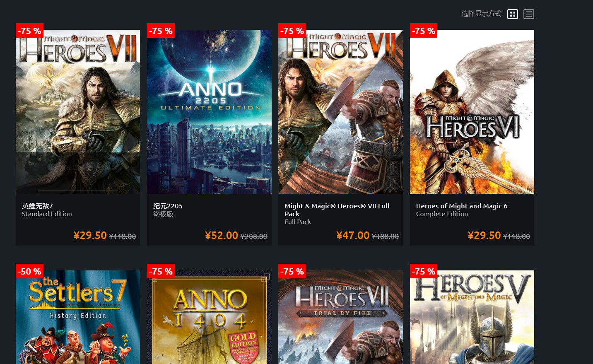Open Heroes VII Standard Edition cover art

78,112
